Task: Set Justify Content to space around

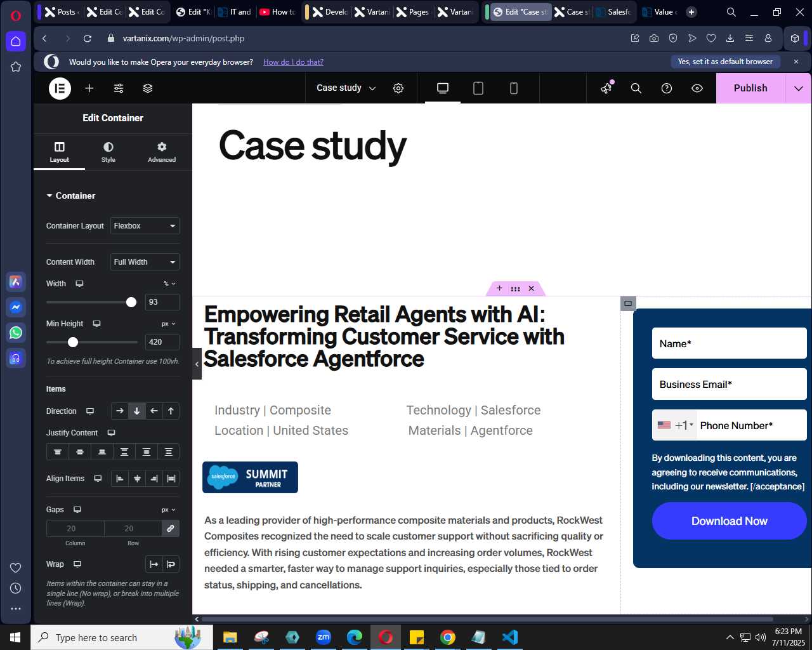Action: (x=147, y=452)
